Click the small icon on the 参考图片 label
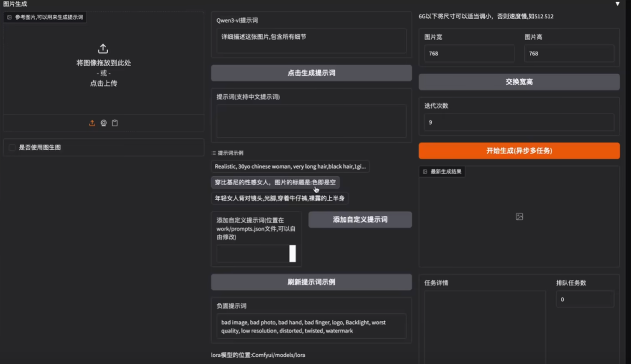Screen dimensions: 631x364 [x=9, y=17]
